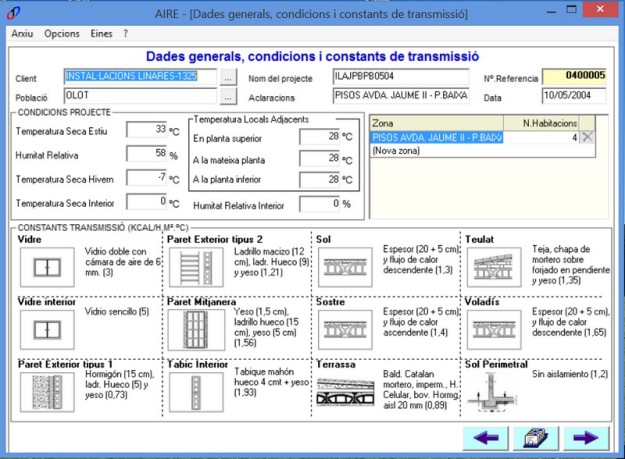
Task: Go to previous page with left arrow
Action: click(486, 438)
